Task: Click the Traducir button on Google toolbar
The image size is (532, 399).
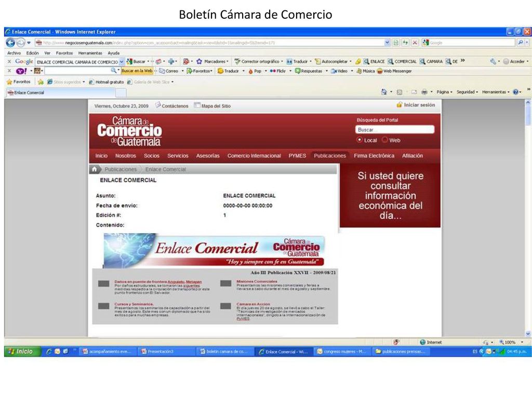Action: (x=297, y=61)
